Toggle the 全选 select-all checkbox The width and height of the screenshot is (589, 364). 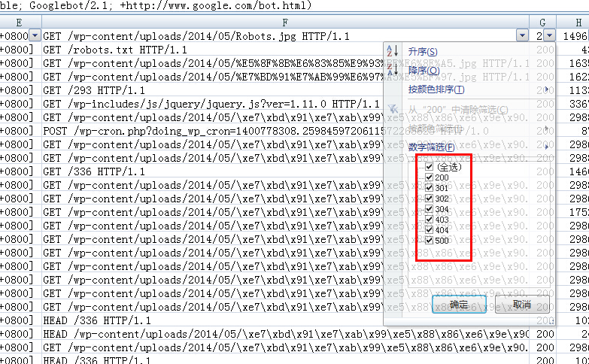pyautogui.click(x=429, y=167)
